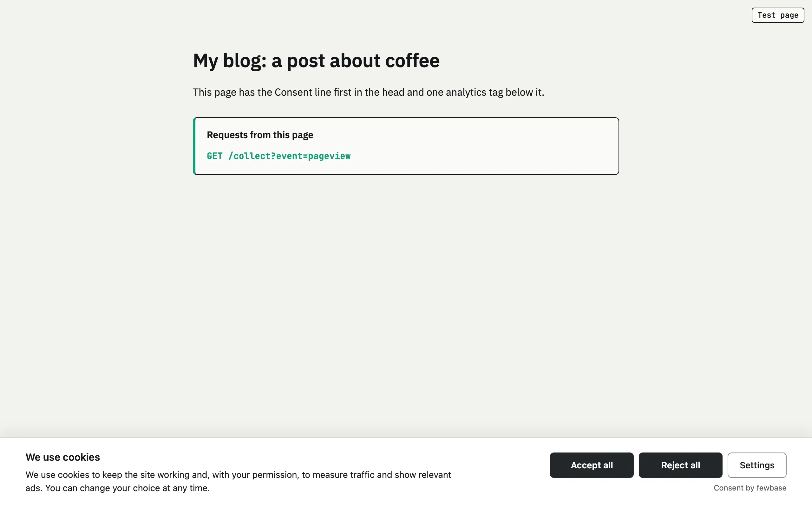Click the We use cookies banner title

tap(63, 457)
